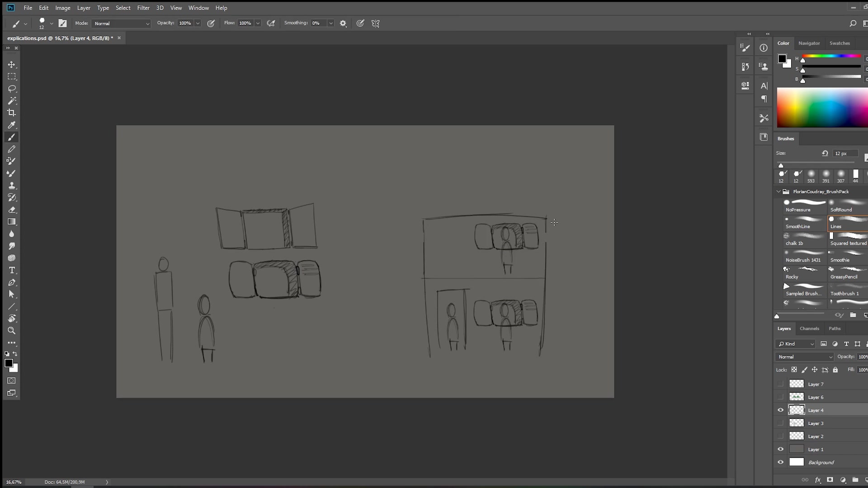
Task: Switch to the Paths tab
Action: (x=835, y=328)
